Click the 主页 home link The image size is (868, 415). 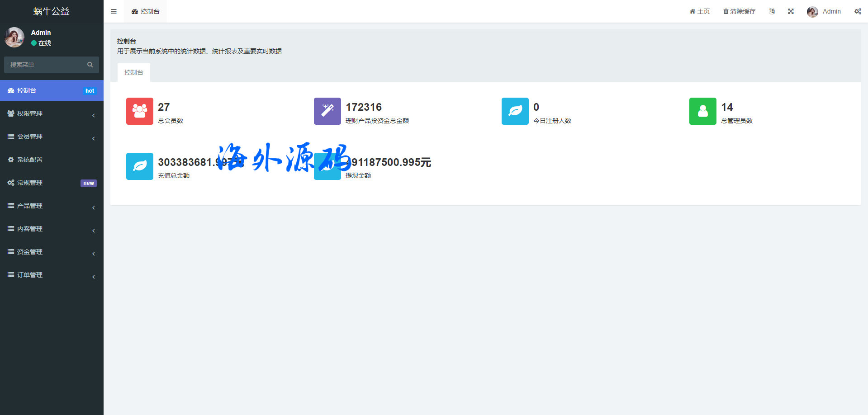coord(699,11)
